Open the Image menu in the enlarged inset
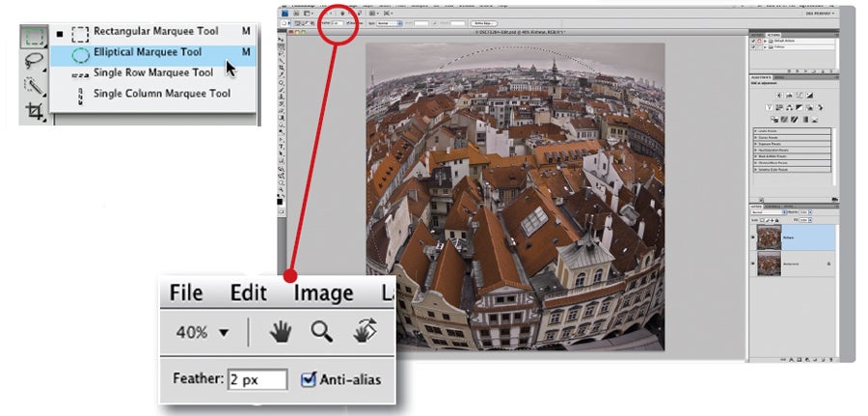 coord(324,292)
